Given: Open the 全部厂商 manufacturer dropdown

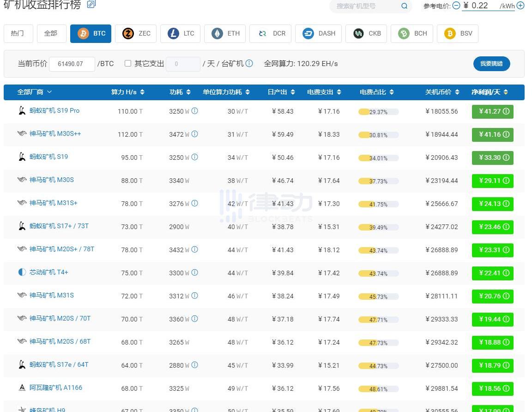Looking at the screenshot, I should (x=35, y=92).
